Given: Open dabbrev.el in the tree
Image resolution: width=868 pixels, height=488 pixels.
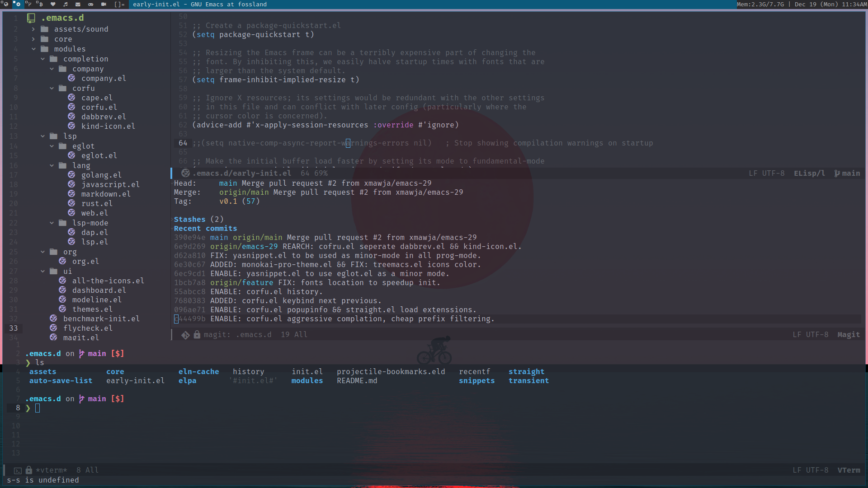Looking at the screenshot, I should [104, 117].
